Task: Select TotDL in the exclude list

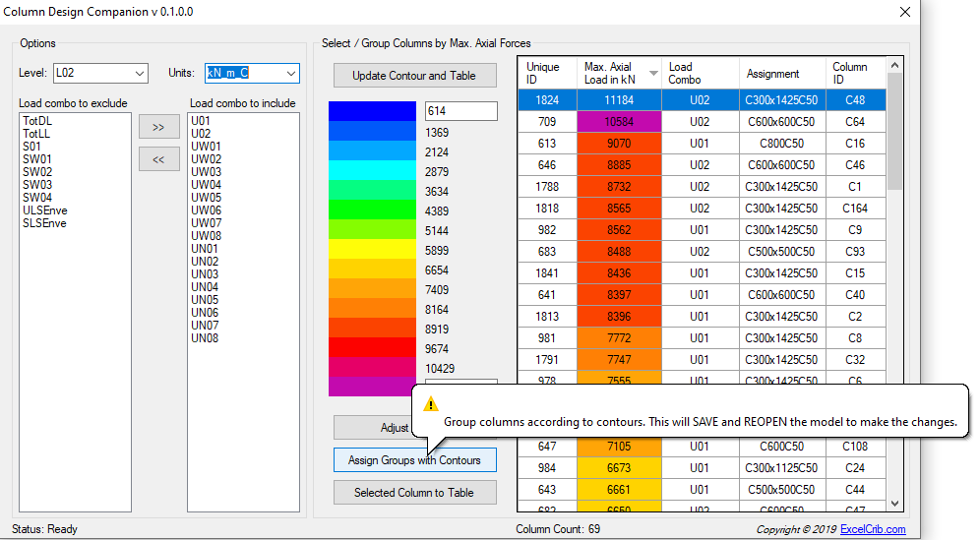Action: [x=37, y=121]
